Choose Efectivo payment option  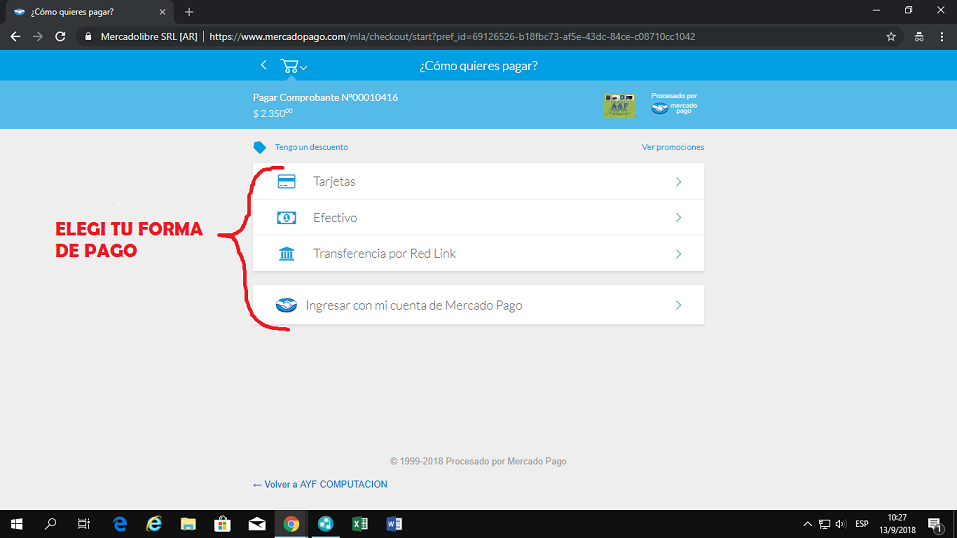478,217
